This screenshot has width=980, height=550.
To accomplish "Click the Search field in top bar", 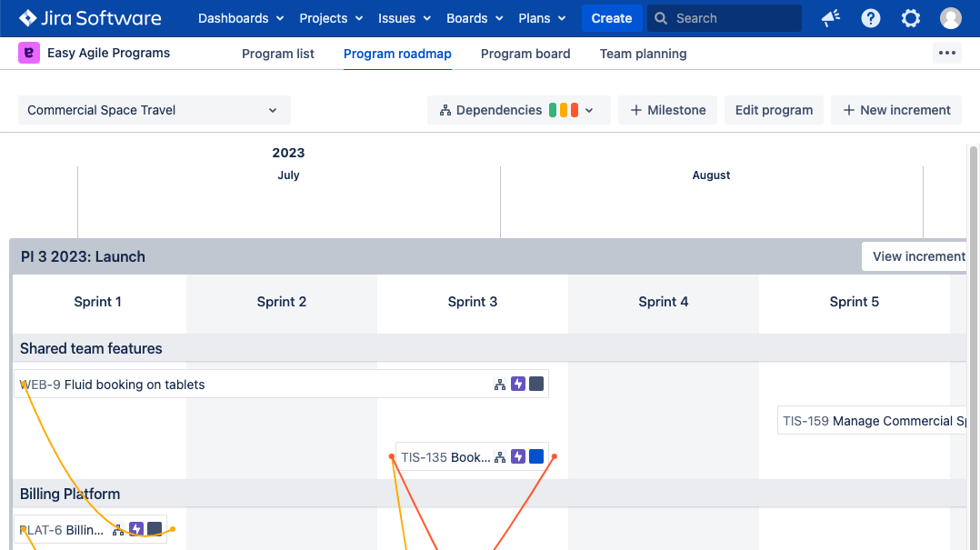I will point(724,18).
